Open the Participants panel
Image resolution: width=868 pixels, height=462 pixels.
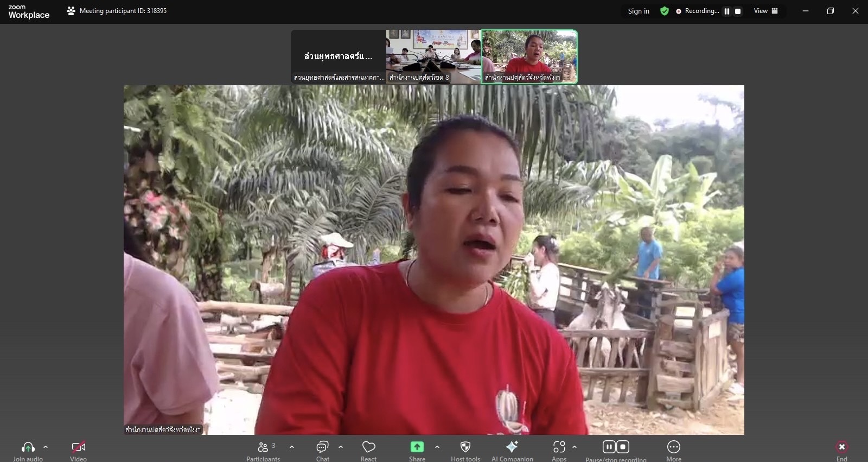263,447
